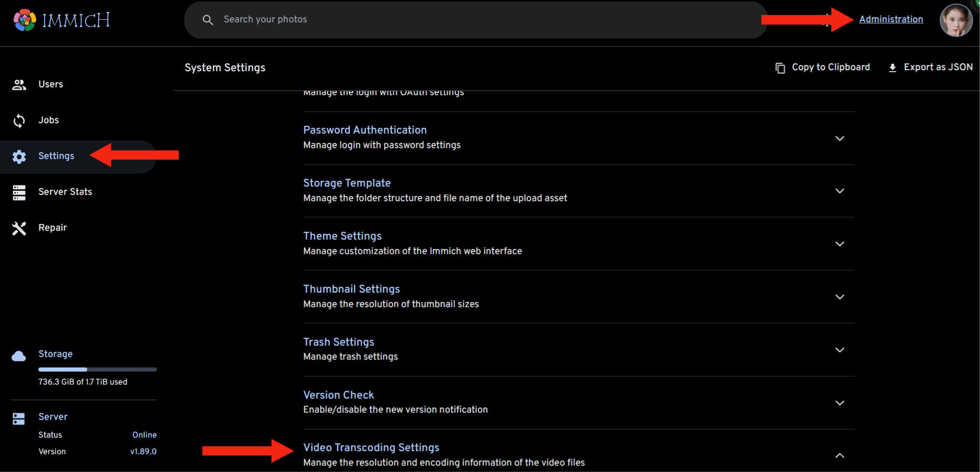
Task: Click the Users people icon
Action: coord(19,85)
